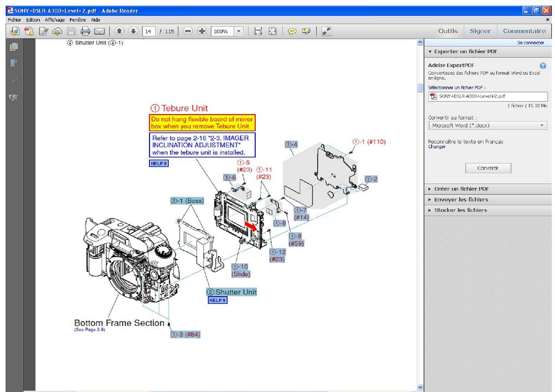The width and height of the screenshot is (555, 392).
Task: Open the Edition menu
Action: click(x=33, y=20)
